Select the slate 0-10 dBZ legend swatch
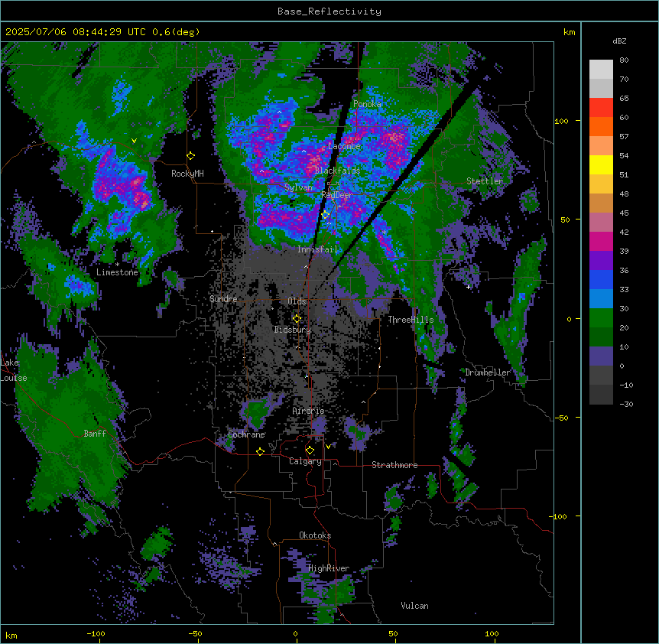 [601, 356]
